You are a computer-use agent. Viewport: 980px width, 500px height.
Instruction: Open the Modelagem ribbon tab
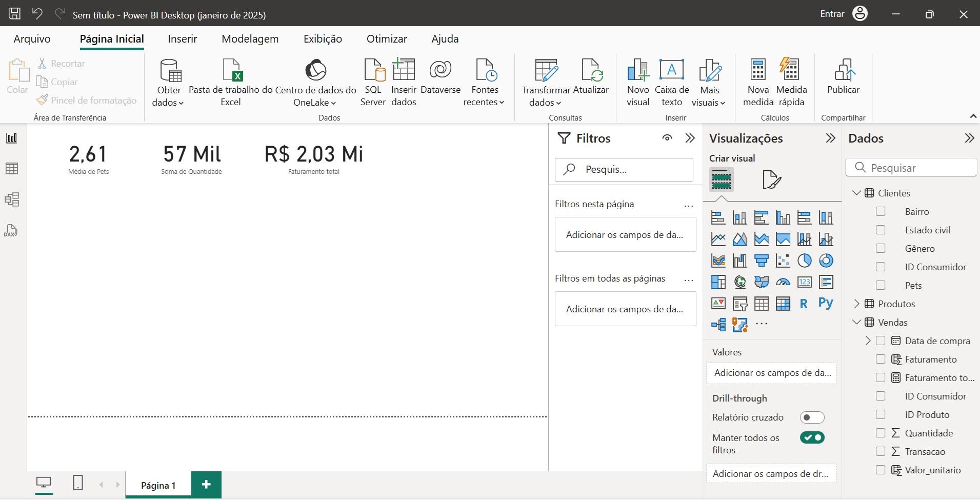(x=250, y=39)
